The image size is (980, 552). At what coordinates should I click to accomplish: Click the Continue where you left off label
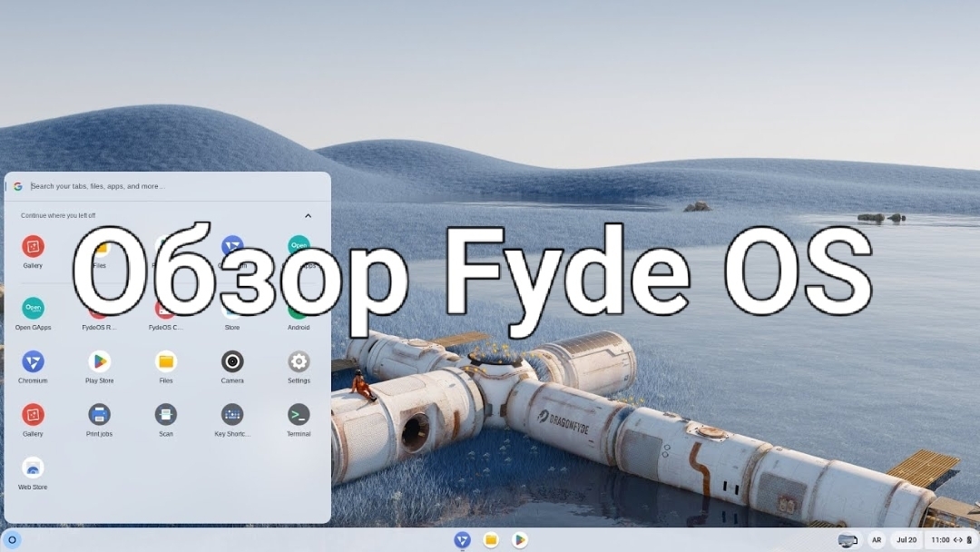(58, 216)
